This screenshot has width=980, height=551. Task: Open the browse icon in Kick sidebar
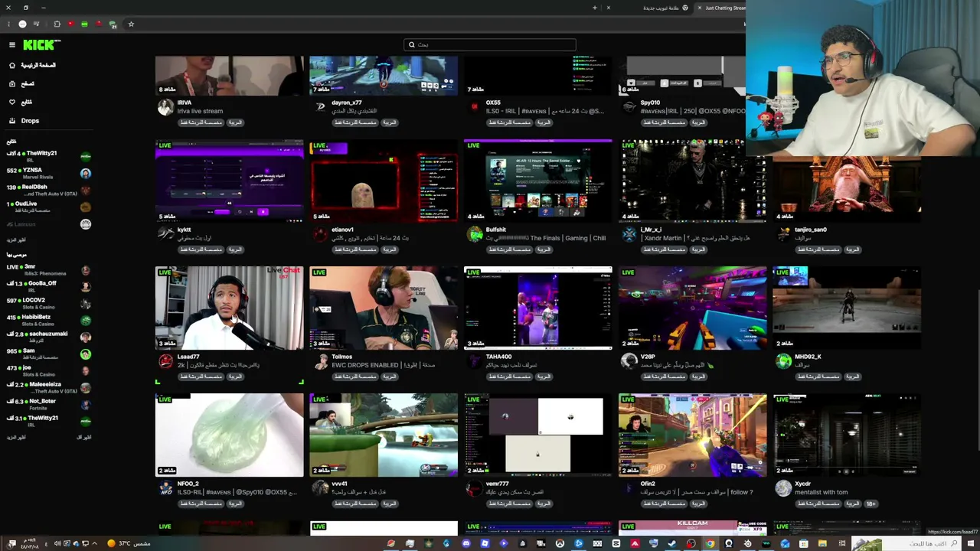(x=12, y=83)
